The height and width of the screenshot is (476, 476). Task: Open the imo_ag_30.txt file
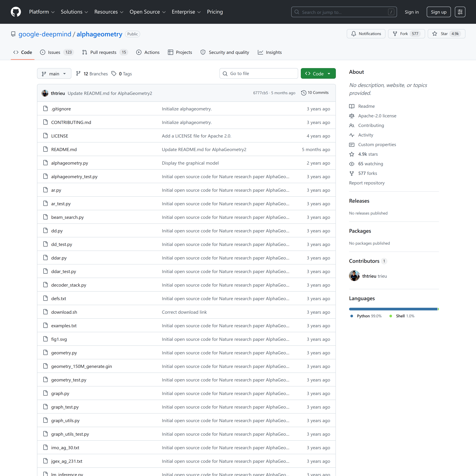pyautogui.click(x=65, y=447)
